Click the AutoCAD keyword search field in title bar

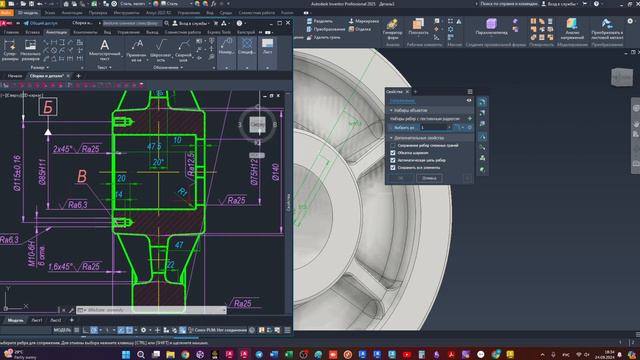tap(132, 23)
